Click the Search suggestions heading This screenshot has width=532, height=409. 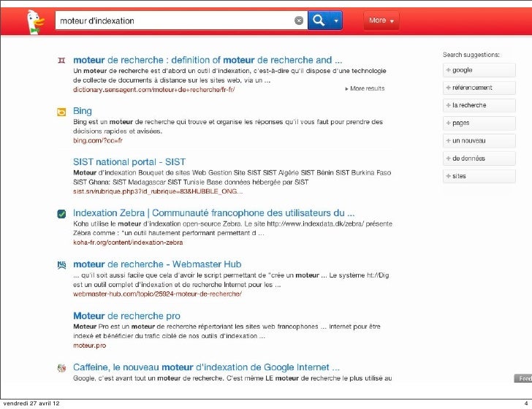coord(471,55)
